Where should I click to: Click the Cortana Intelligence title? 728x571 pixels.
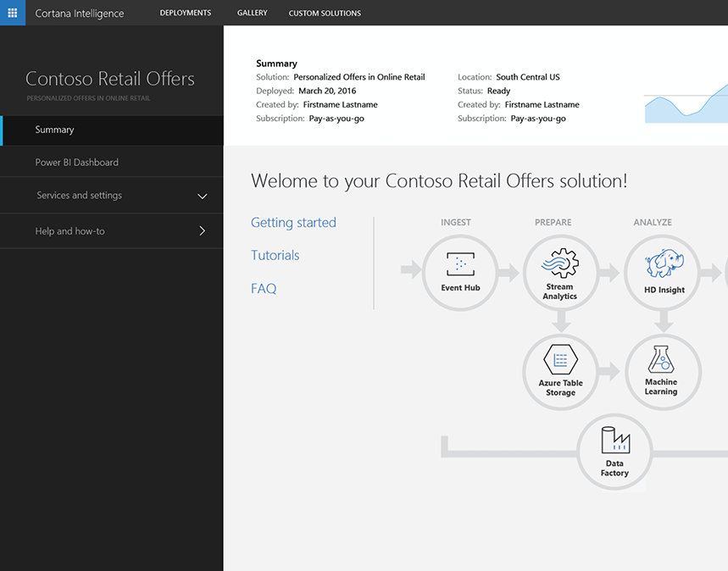[x=80, y=14]
